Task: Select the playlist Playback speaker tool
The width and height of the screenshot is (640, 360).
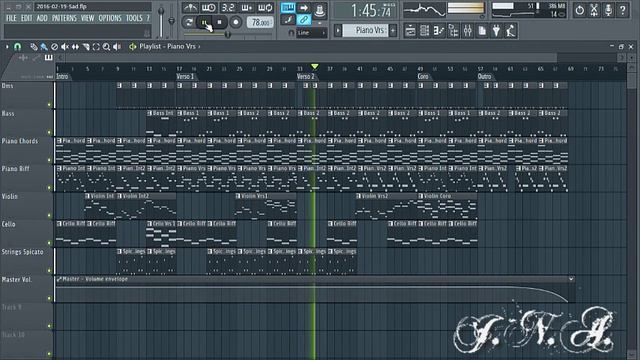Action: pos(117,47)
